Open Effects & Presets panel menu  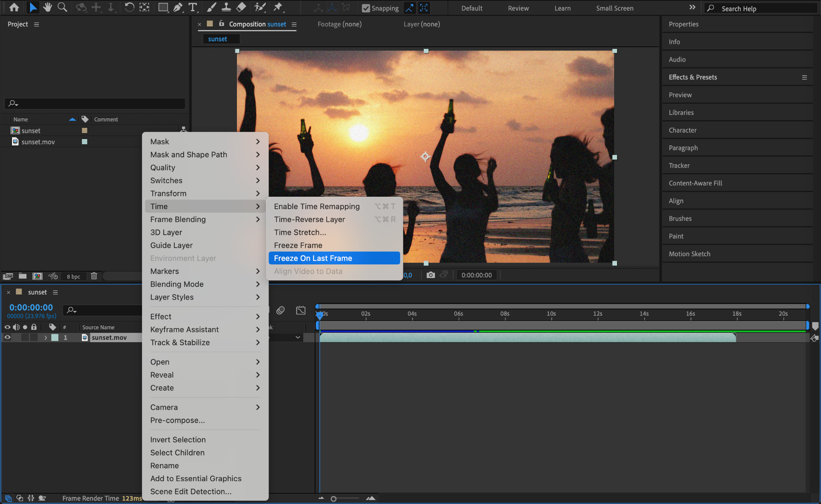pos(804,77)
